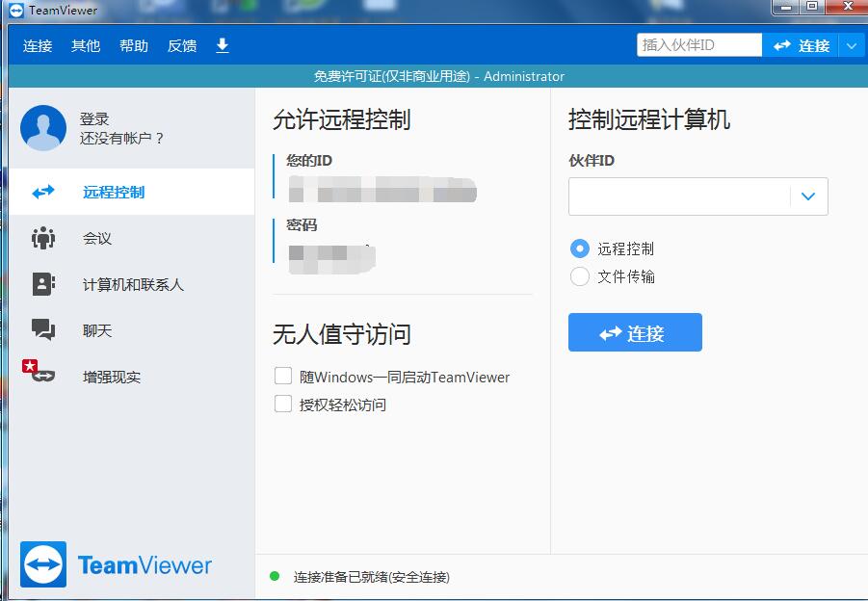Image resolution: width=868 pixels, height=601 pixels.
Task: Click the TeamViewer logo at bottom left
Action: point(116,564)
